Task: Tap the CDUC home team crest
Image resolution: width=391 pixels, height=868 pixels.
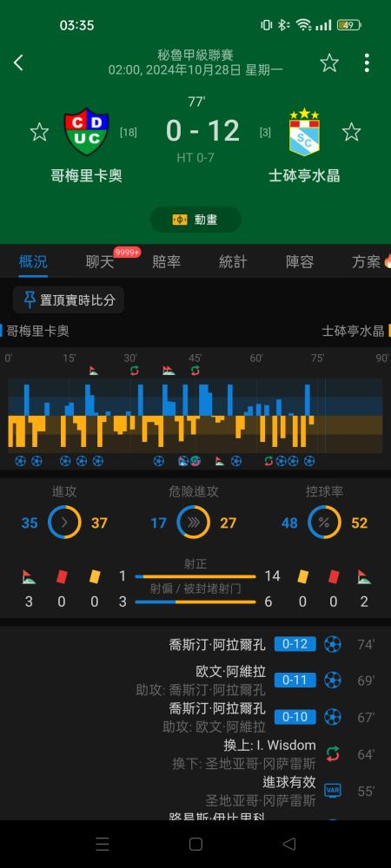Action: [86, 132]
